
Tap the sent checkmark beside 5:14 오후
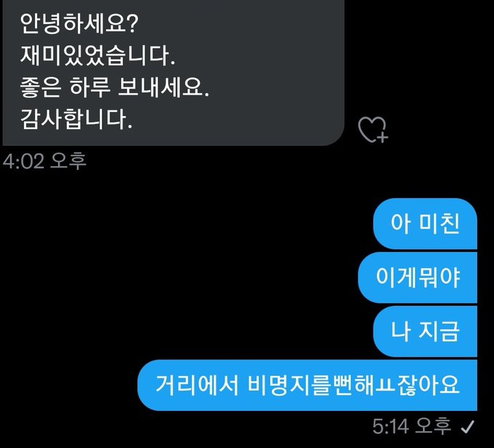coord(468,427)
